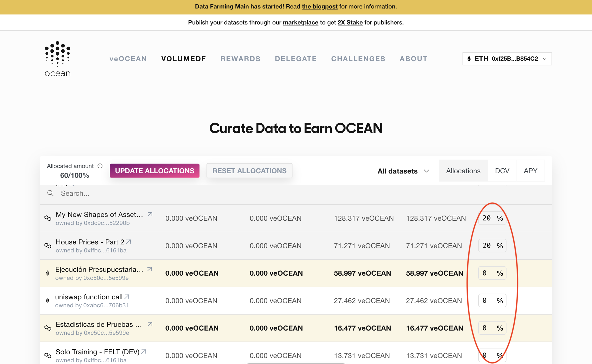Edit allocation percent for My New Shapes of Asset

click(492, 218)
